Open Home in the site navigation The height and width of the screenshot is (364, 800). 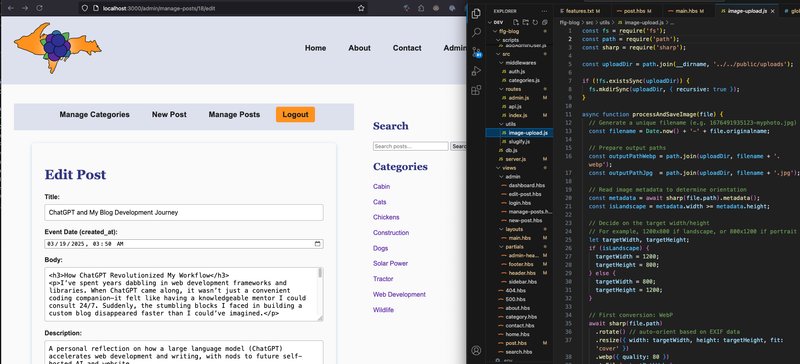(x=315, y=48)
